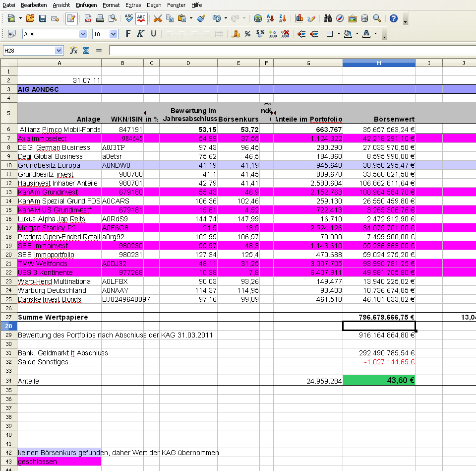The height and width of the screenshot is (471, 476).
Task: Click the Function Wizard icon
Action: (x=74, y=50)
